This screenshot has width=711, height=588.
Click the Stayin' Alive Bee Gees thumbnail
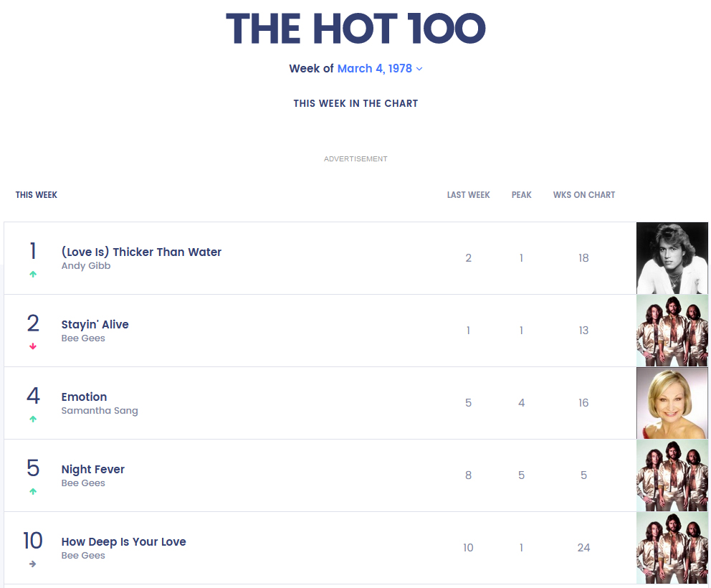(x=672, y=331)
